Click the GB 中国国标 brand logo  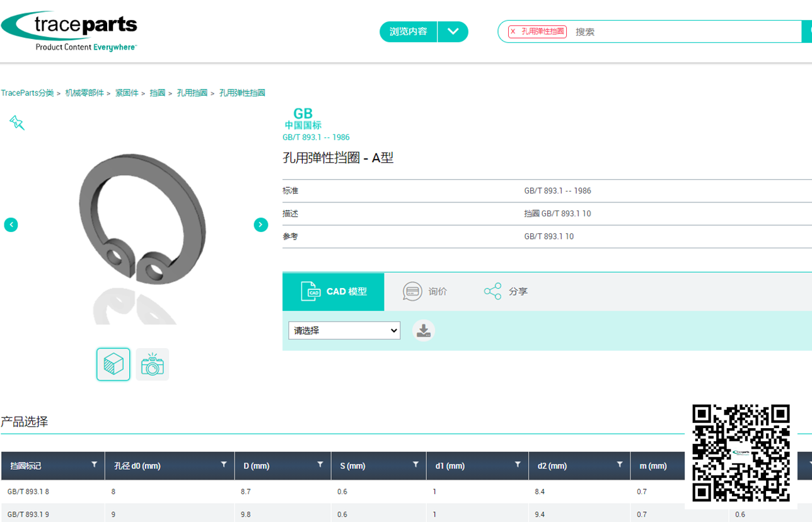tap(303, 119)
